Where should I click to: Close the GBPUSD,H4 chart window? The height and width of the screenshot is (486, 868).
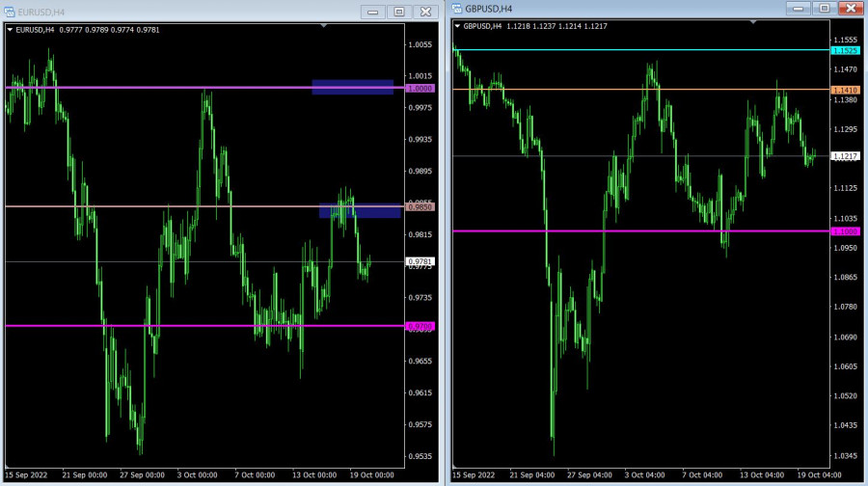point(850,8)
